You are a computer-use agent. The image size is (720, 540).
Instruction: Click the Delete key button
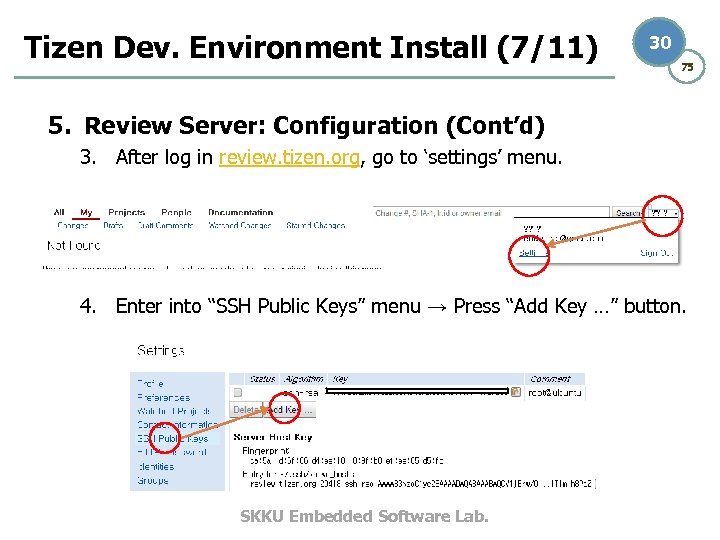coord(246,410)
